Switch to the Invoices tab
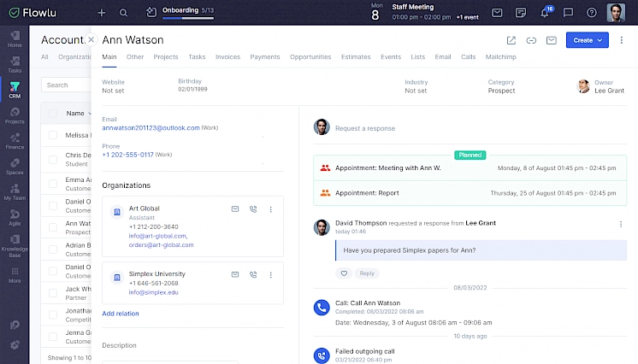 pyautogui.click(x=227, y=57)
